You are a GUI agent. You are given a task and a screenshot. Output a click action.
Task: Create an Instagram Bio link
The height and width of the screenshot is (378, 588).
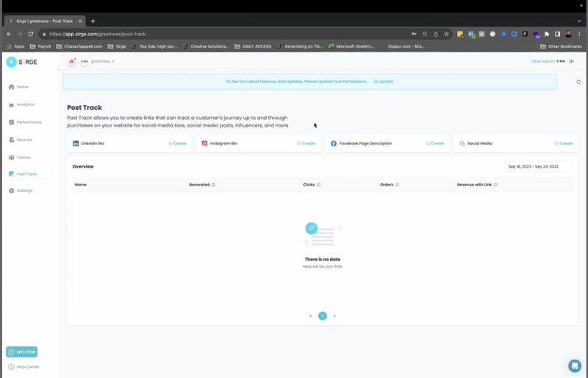(306, 143)
